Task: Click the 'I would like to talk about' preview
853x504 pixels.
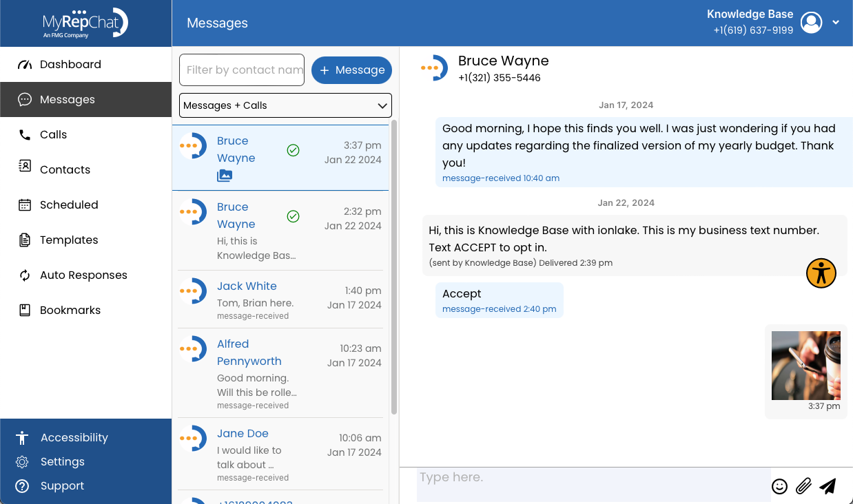Action: [x=249, y=458]
